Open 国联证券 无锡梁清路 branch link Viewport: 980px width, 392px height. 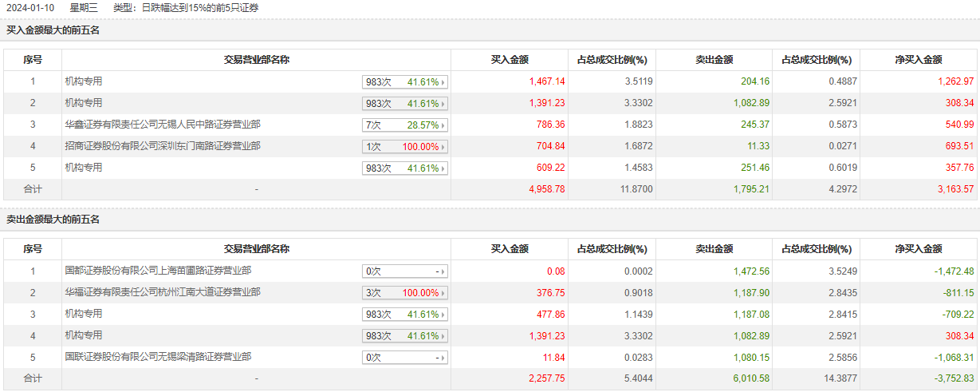tap(157, 357)
